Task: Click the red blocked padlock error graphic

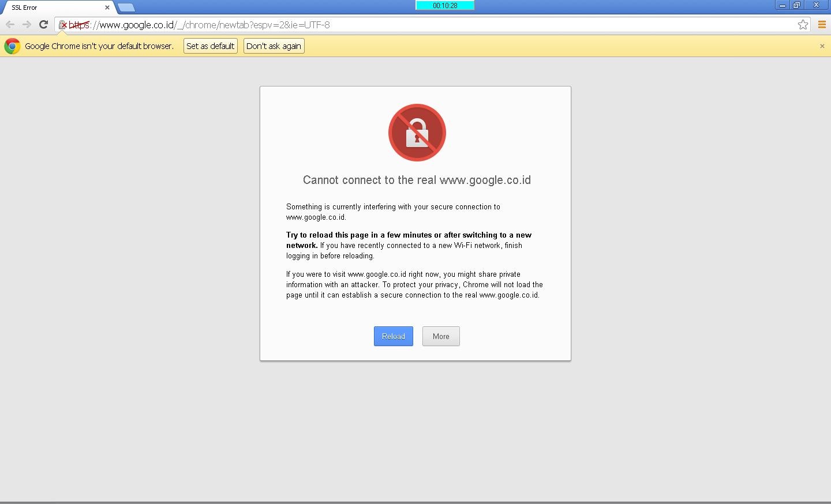Action: click(x=417, y=133)
